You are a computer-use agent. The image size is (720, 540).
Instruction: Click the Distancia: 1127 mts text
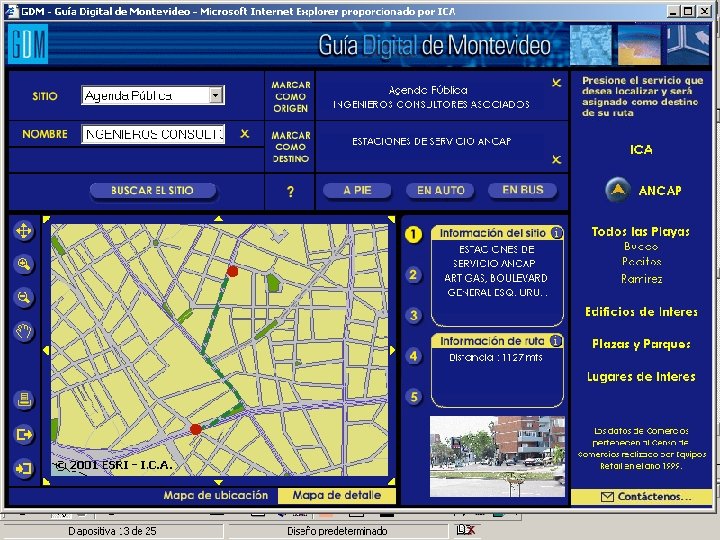click(x=495, y=357)
